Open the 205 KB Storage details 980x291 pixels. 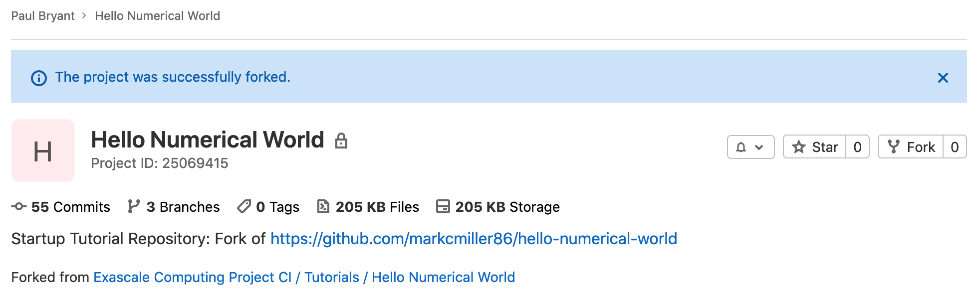point(498,207)
